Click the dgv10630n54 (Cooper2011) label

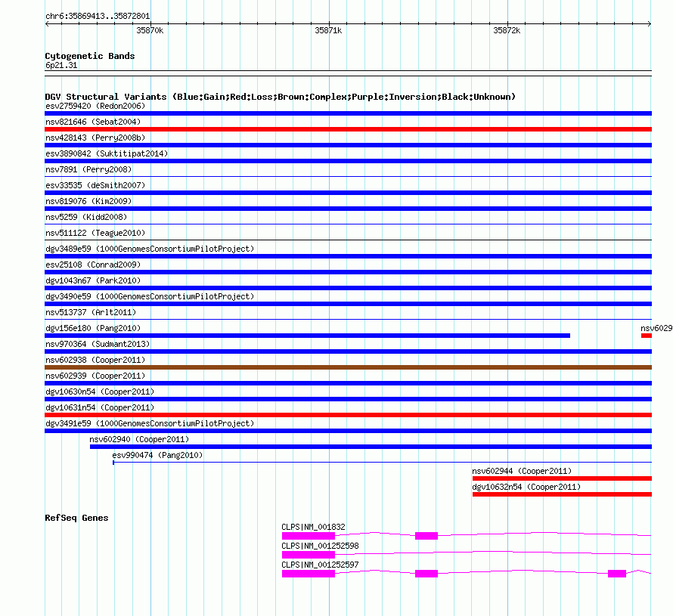coord(100,392)
